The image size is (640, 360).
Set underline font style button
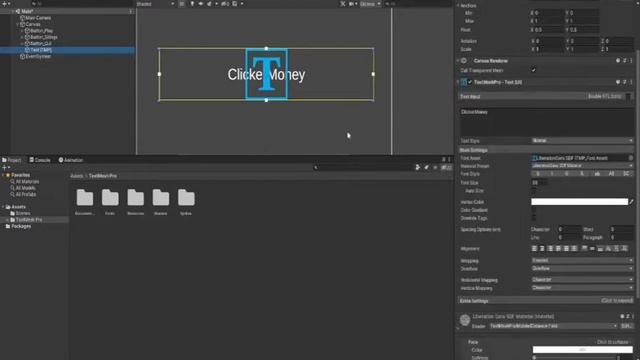click(567, 174)
